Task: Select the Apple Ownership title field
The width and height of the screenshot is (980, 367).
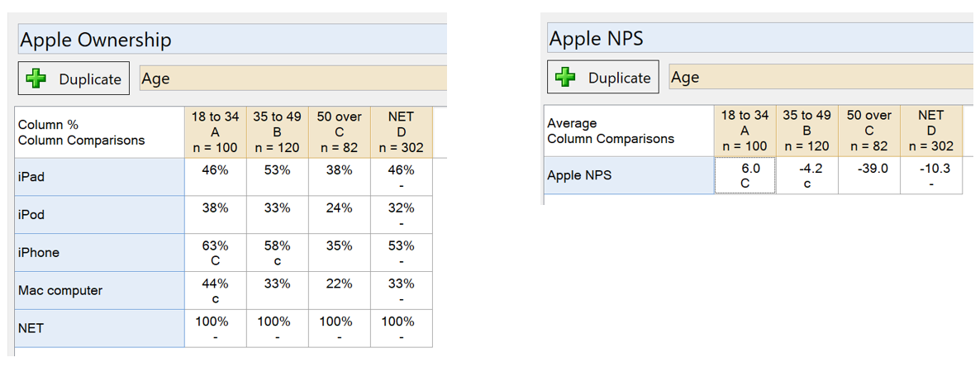Action: pos(232,40)
